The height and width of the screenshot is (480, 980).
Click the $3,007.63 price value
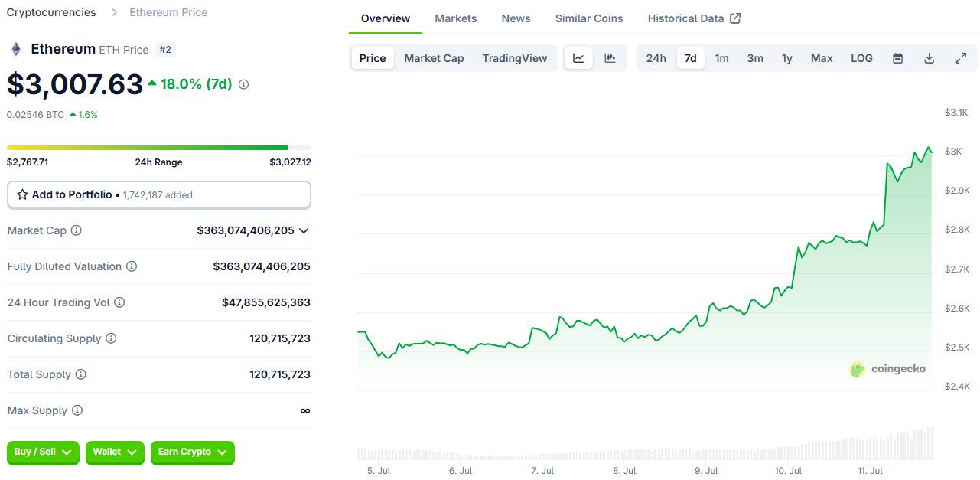pos(75,84)
